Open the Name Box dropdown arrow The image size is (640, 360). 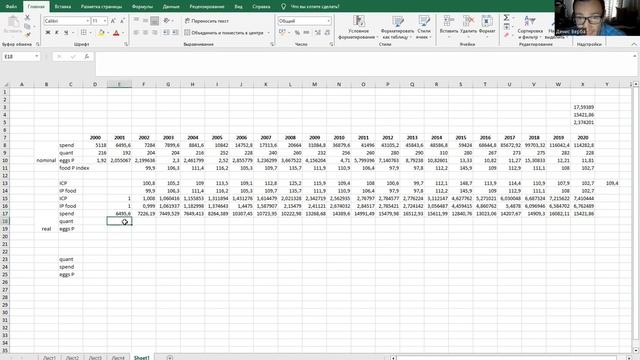37,56
